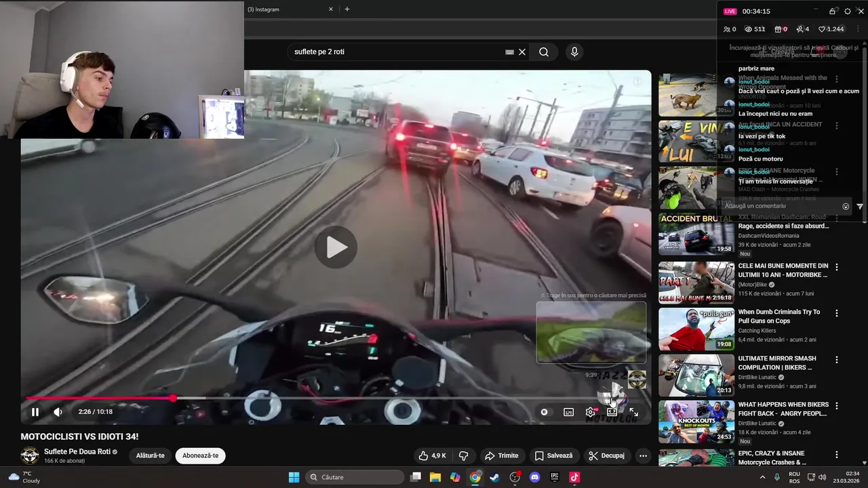Viewport: 868px width, 488px height.
Task: Open the on-screen keyboard icon in search
Action: click(509, 52)
